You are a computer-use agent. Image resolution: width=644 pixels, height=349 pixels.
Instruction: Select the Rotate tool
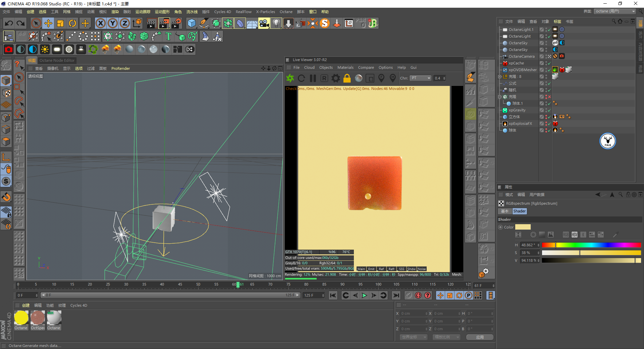tap(72, 23)
